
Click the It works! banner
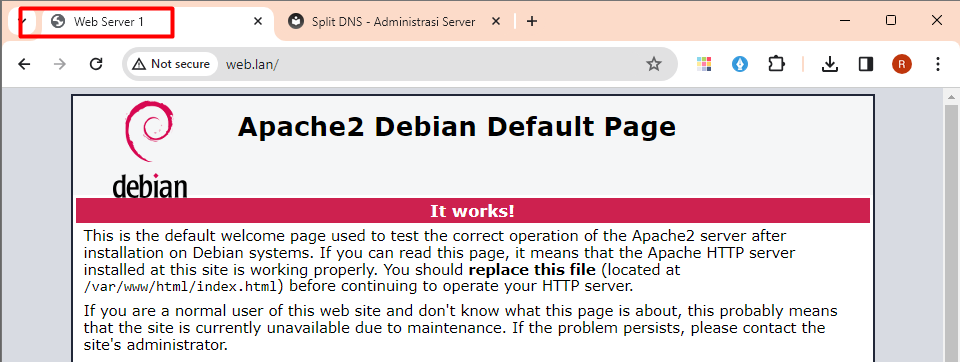tap(473, 211)
